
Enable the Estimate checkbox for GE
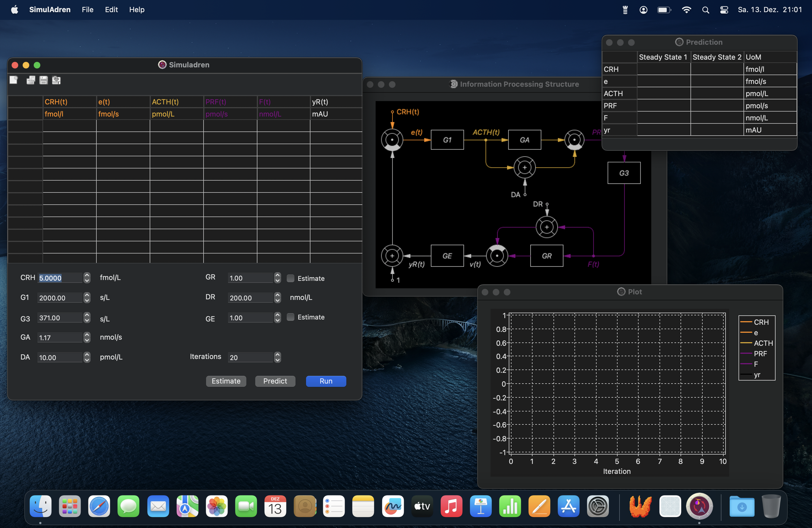290,317
